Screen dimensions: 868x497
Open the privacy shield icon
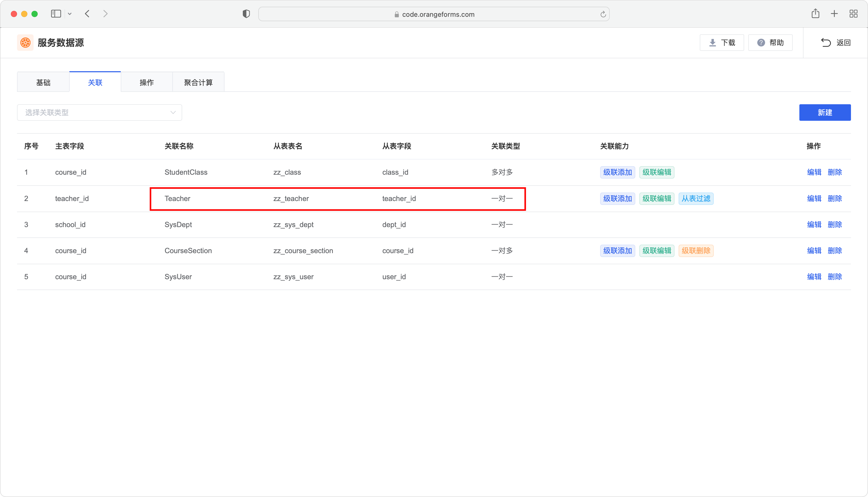click(246, 14)
